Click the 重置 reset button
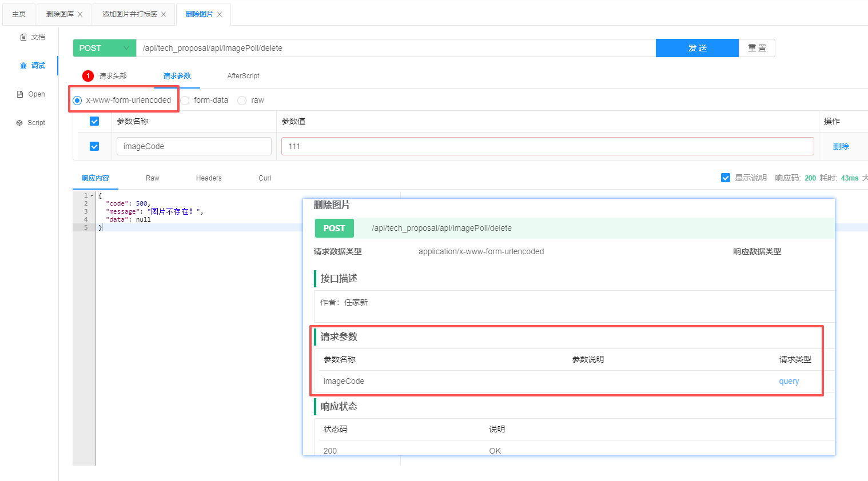 point(757,48)
